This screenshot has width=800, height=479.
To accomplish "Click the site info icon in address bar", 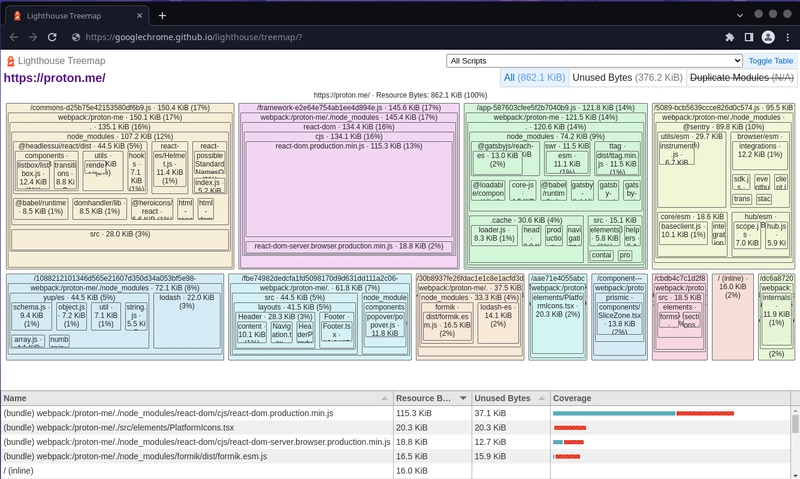I will coord(76,37).
